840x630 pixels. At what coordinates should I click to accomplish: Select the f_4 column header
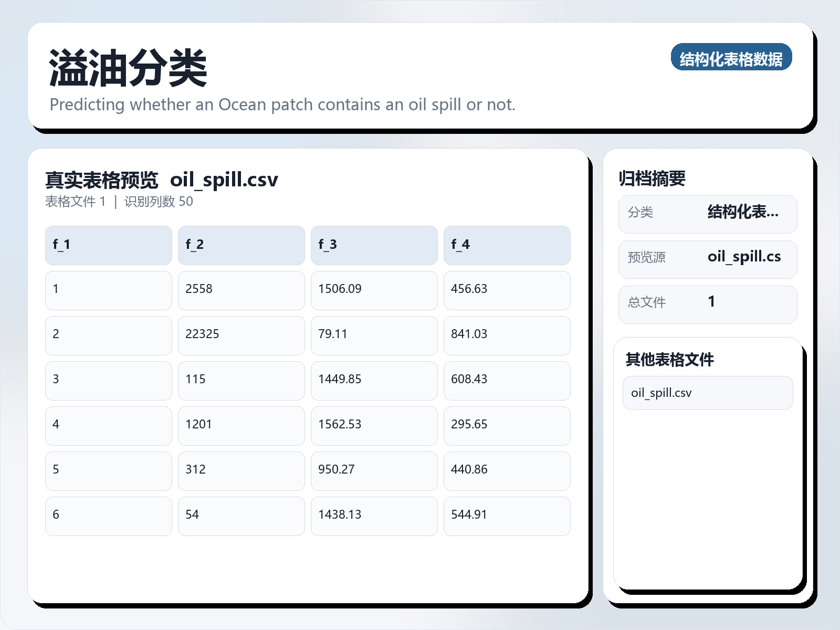(x=507, y=245)
